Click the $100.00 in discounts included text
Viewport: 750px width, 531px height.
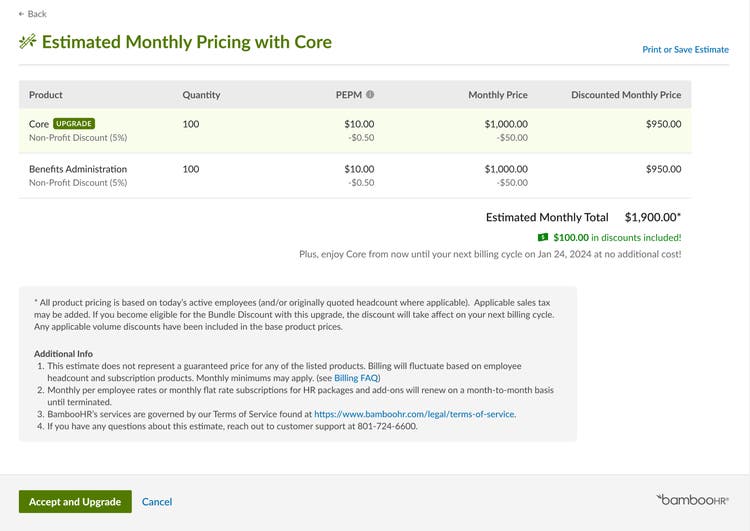(x=617, y=237)
